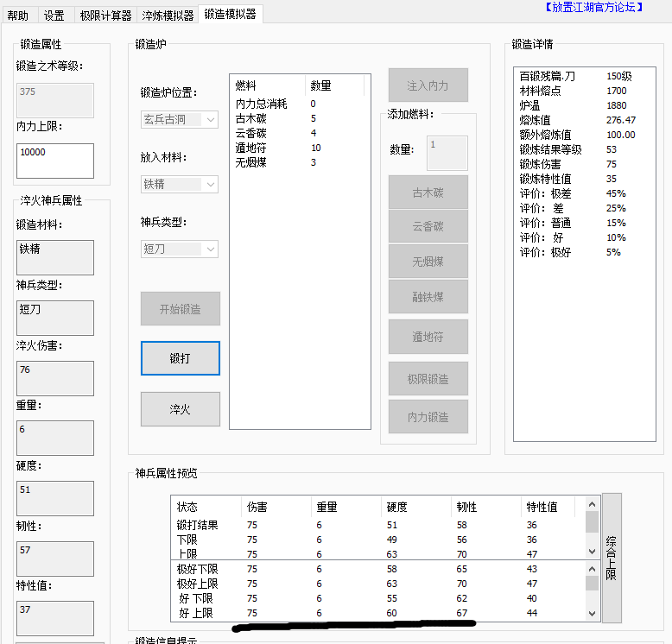This screenshot has width=672, height=644.
Task: Add 融铁煤 fuel button
Action: 428,296
